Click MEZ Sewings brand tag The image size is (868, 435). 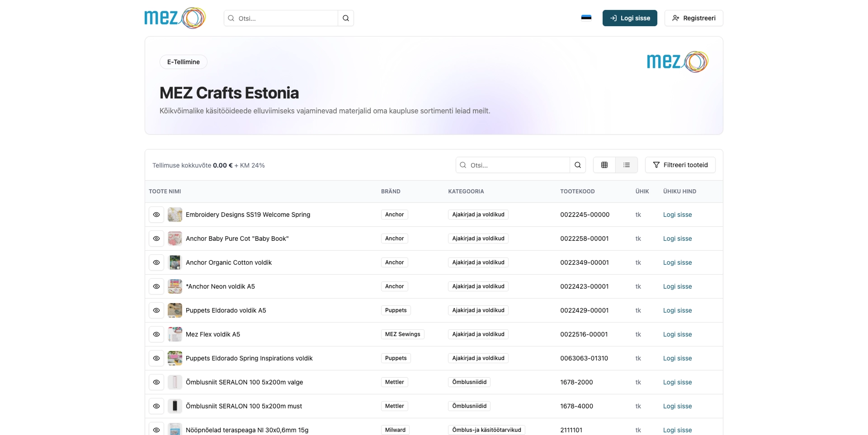(402, 334)
